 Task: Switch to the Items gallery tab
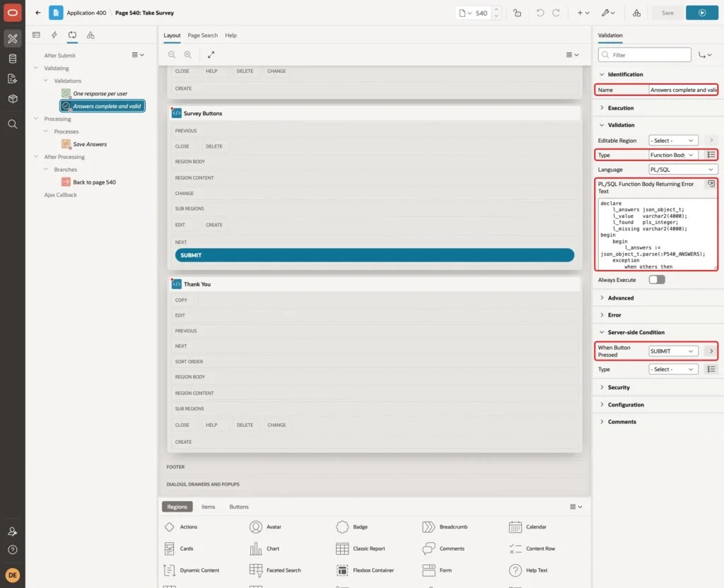click(209, 507)
